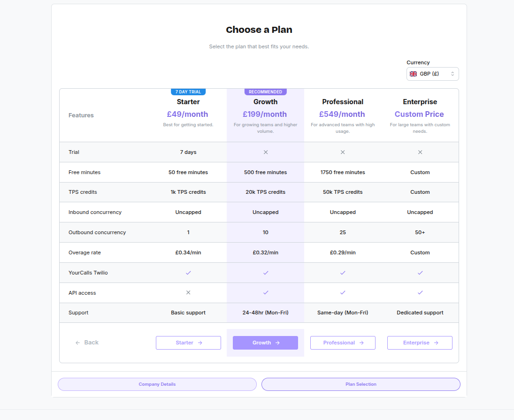Click 'Dedicated support' cell

point(420,313)
